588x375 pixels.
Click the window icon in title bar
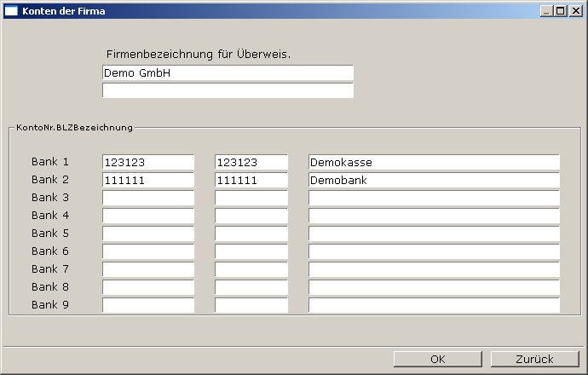coord(11,11)
